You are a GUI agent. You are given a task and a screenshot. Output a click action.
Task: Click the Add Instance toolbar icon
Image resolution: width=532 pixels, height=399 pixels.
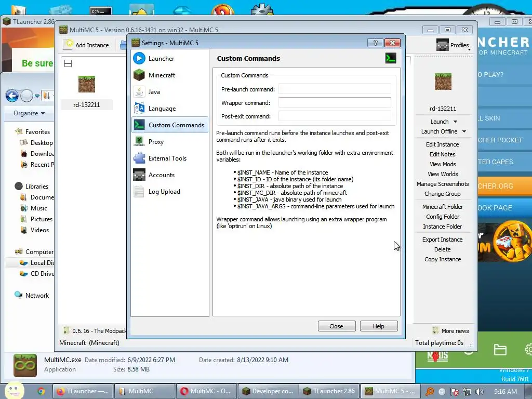tap(68, 45)
